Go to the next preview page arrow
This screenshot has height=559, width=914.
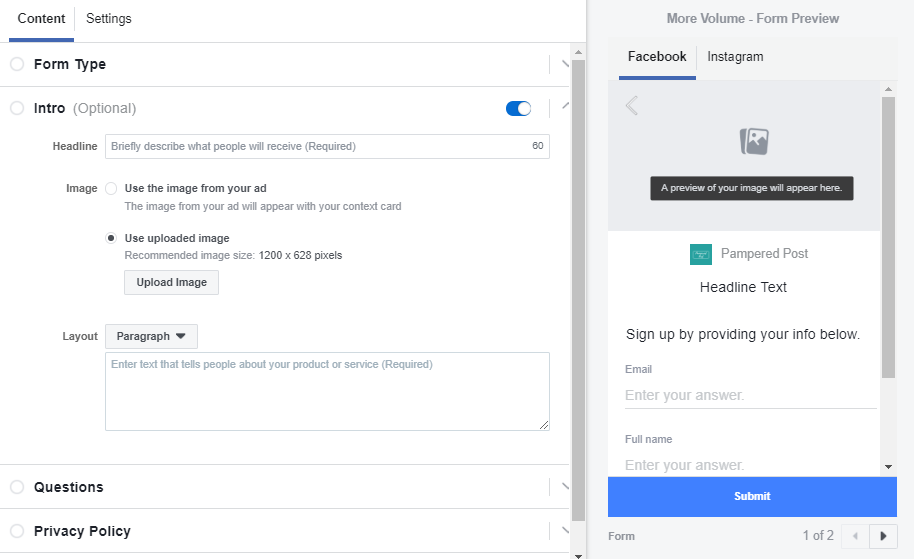click(x=883, y=536)
